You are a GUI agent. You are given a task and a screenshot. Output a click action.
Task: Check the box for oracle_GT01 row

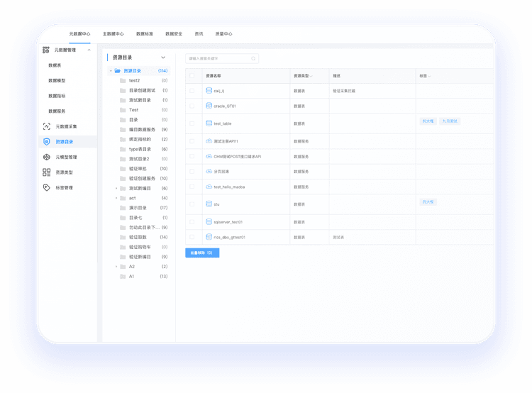coord(192,106)
